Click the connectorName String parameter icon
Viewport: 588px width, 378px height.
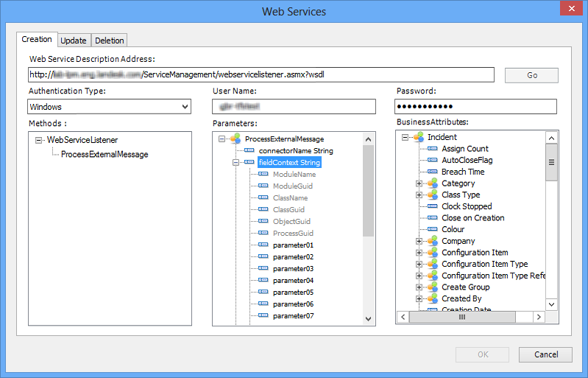(249, 150)
